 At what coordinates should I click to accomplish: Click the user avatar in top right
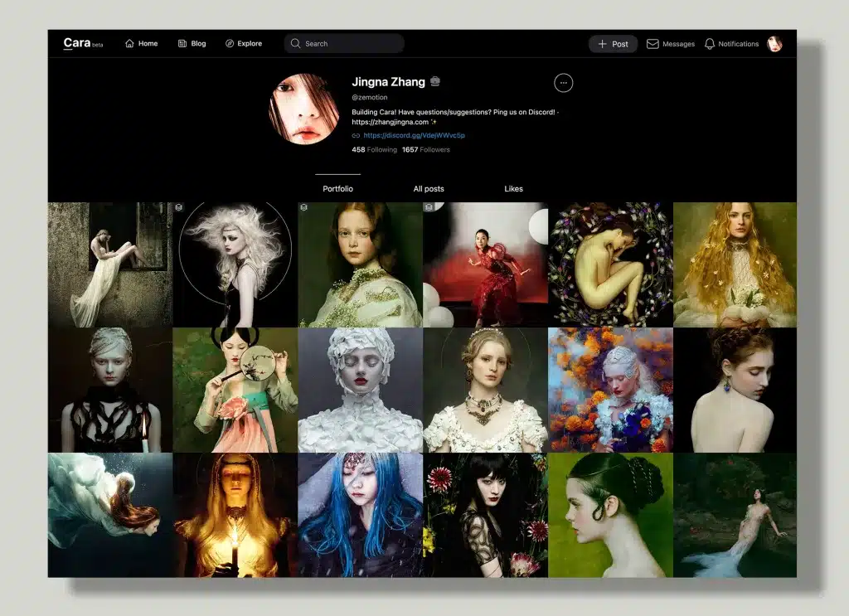[x=774, y=44]
